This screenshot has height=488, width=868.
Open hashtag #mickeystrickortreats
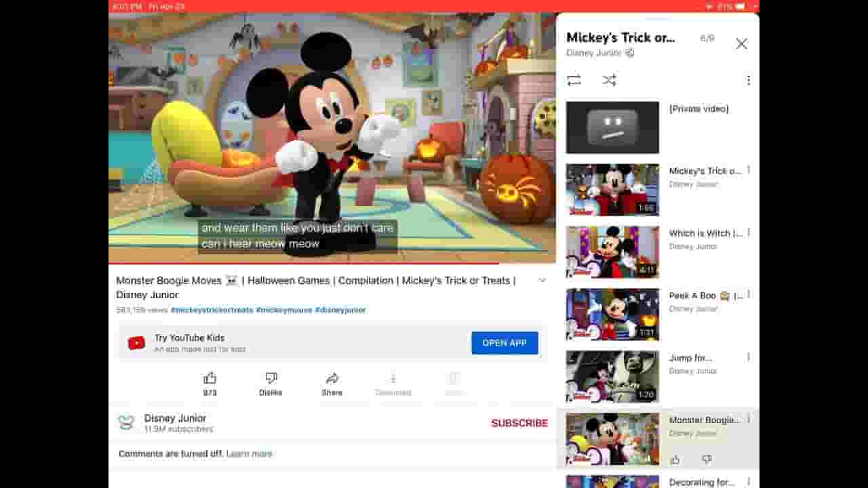(x=212, y=310)
